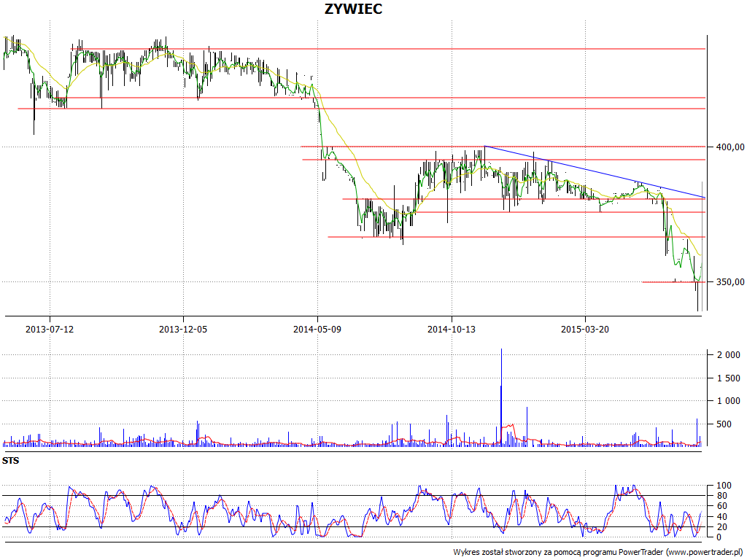The height and width of the screenshot is (560, 747).
Task: Click the blue descending trendline
Action: pos(595,171)
